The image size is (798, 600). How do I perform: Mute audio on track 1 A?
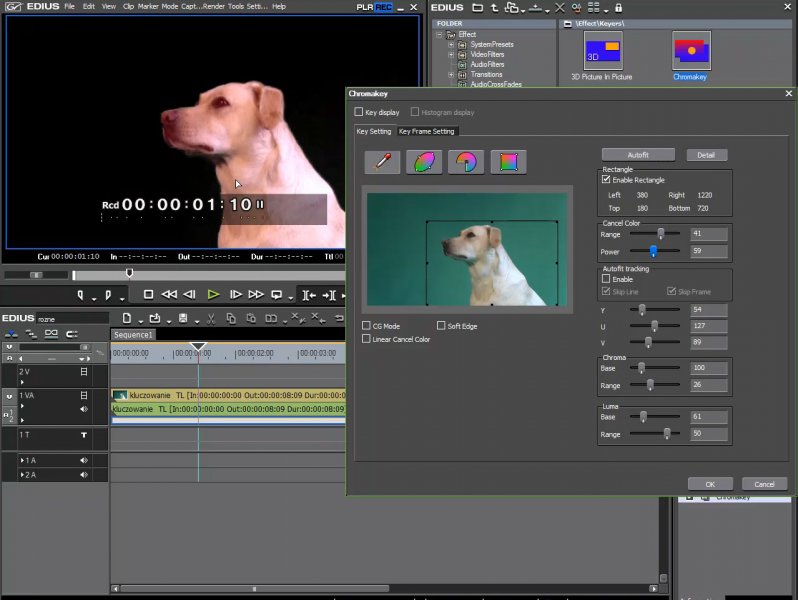pyautogui.click(x=84, y=460)
